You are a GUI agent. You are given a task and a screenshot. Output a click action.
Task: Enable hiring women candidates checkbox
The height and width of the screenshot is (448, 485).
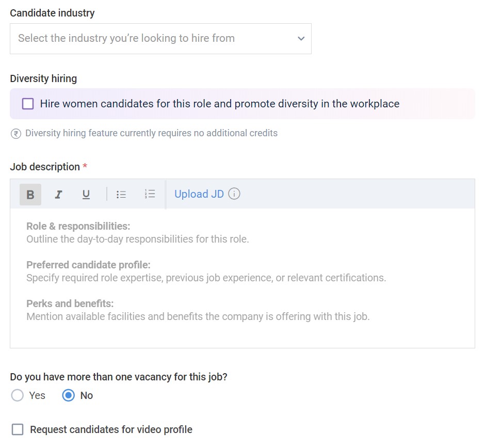pos(28,104)
